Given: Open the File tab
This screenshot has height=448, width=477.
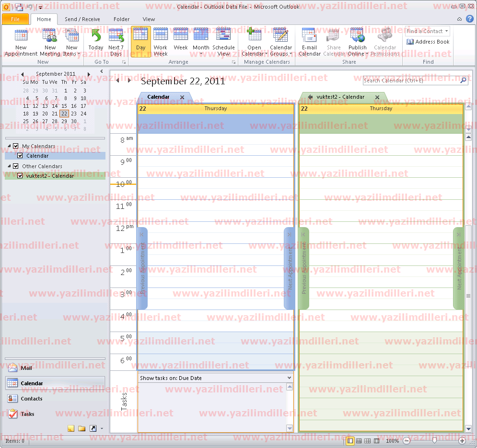Looking at the screenshot, I should [x=15, y=19].
